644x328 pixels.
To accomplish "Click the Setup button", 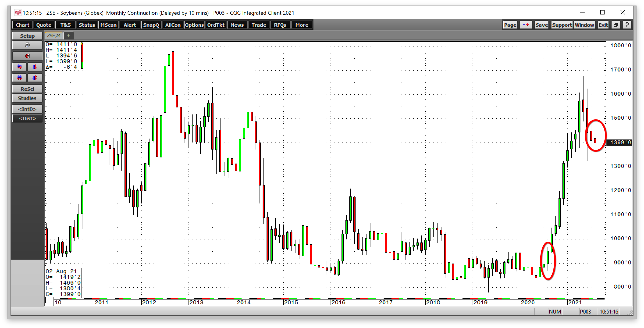I will [x=27, y=36].
